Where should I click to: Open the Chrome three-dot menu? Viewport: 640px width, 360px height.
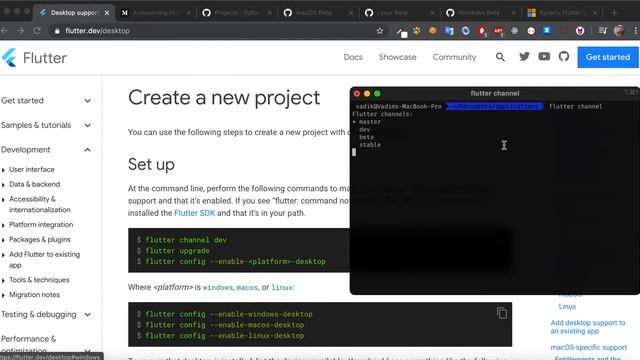click(636, 31)
